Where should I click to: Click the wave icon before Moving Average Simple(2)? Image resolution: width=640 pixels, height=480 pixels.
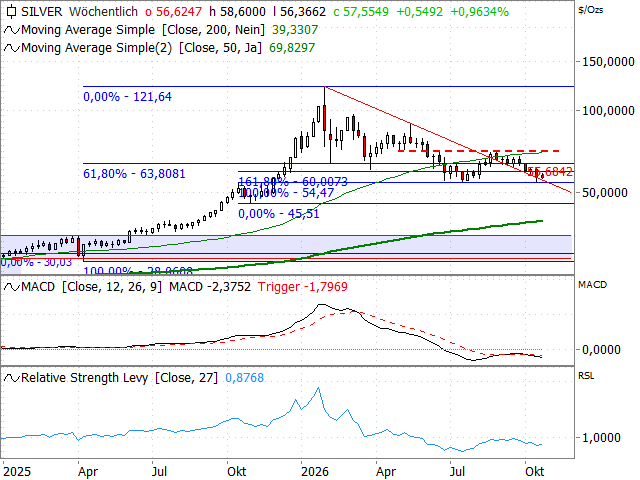tap(11, 48)
